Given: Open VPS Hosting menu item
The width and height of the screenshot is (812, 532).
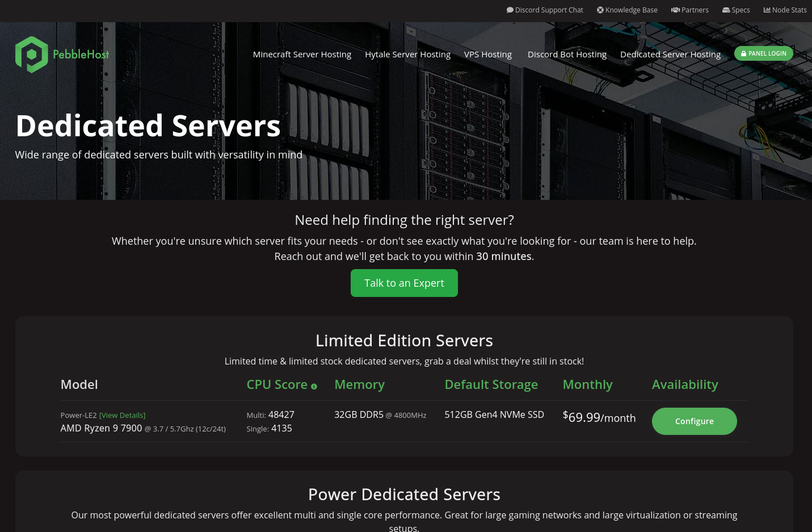Looking at the screenshot, I should coord(488,55).
